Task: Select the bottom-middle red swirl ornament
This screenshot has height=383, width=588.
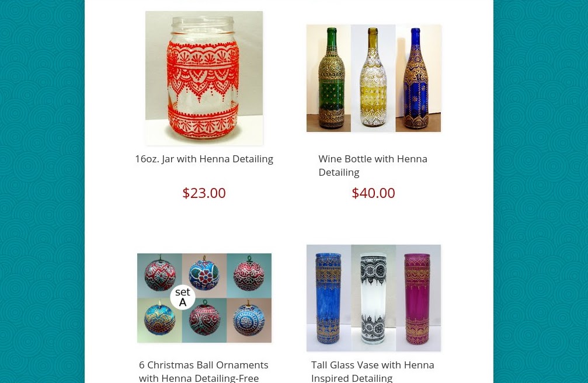Action: coord(204,321)
